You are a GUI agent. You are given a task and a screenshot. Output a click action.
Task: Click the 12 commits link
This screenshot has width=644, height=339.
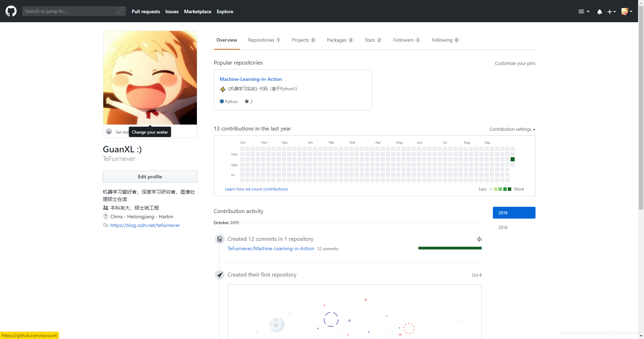(x=328, y=249)
